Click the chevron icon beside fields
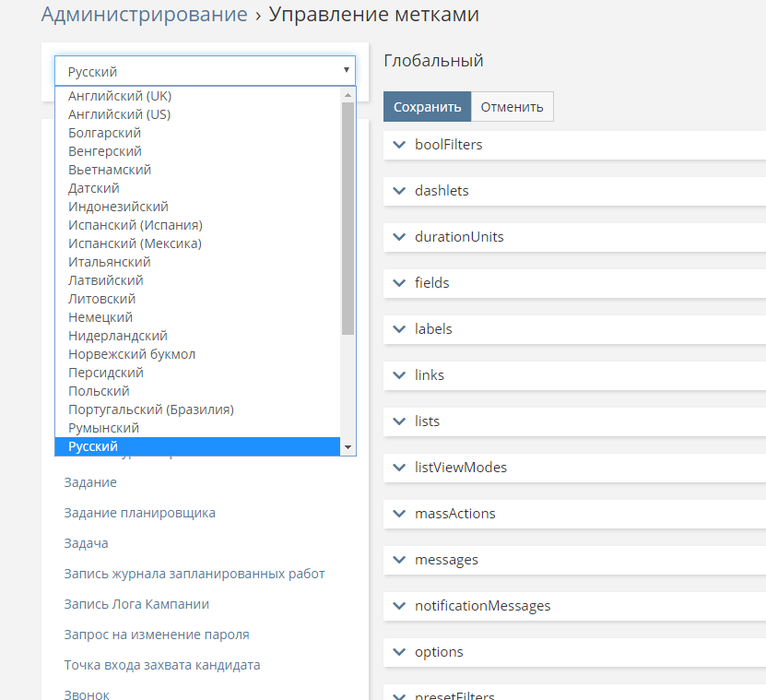766x700 pixels. [399, 283]
